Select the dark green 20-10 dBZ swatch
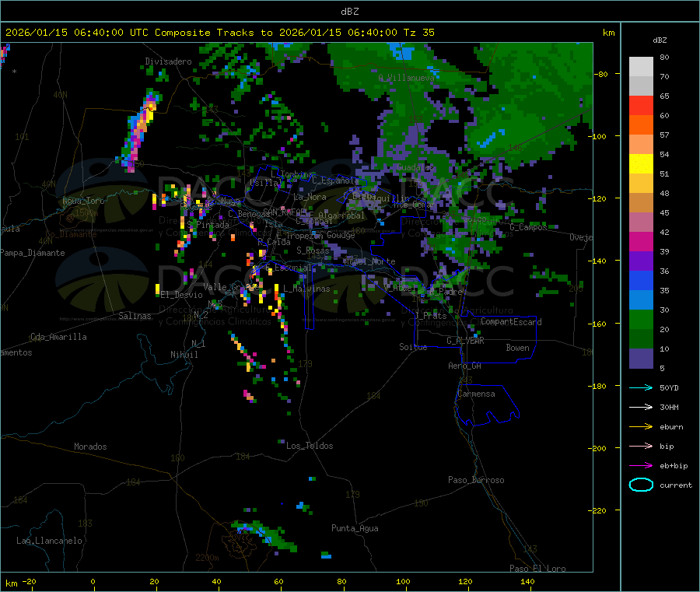700x592 pixels. (x=641, y=339)
